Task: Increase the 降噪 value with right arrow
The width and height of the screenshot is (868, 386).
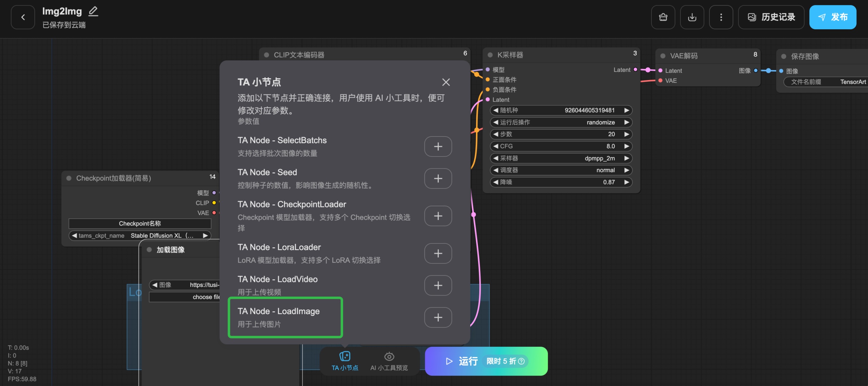Action: [626, 182]
